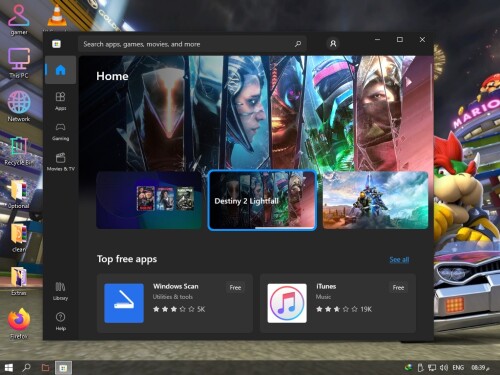Open This PC desktop icon
The width and height of the screenshot is (500, 375).
19,63
